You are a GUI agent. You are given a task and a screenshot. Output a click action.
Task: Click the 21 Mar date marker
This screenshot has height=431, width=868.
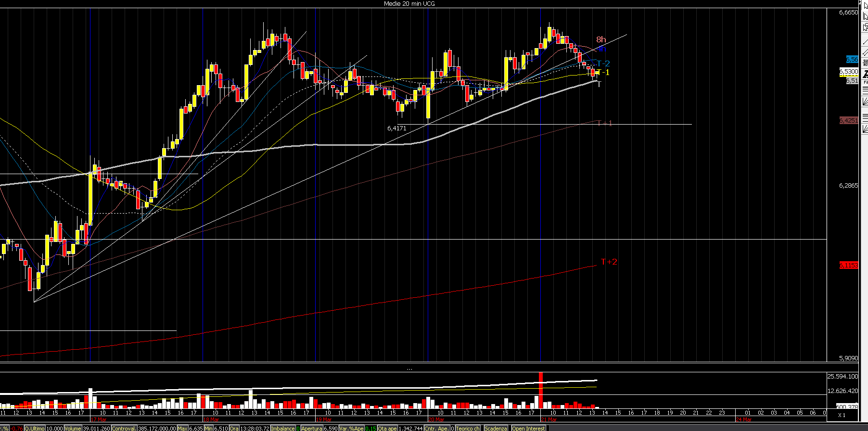coord(549,419)
